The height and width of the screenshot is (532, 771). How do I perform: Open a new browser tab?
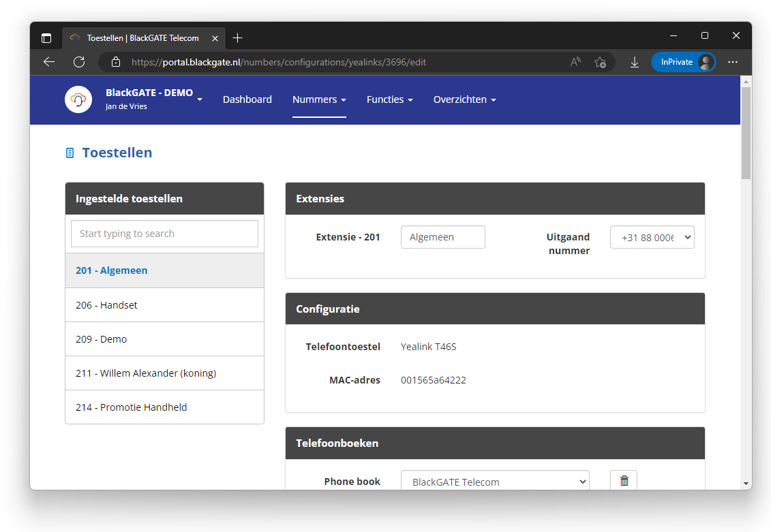pyautogui.click(x=237, y=38)
